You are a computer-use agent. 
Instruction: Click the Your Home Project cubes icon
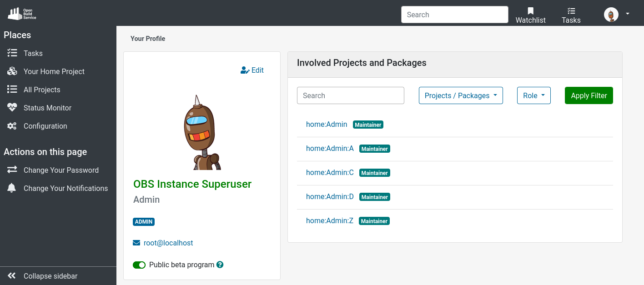pyautogui.click(x=12, y=71)
